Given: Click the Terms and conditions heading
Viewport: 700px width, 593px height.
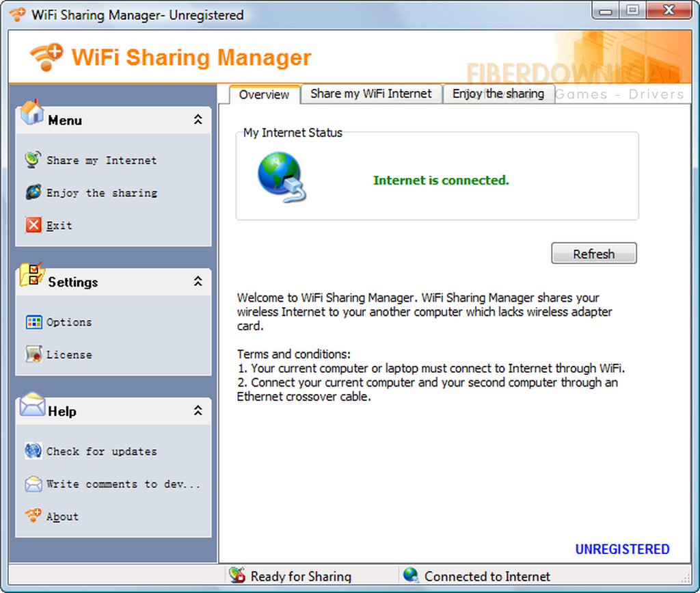Looking at the screenshot, I should (x=294, y=354).
